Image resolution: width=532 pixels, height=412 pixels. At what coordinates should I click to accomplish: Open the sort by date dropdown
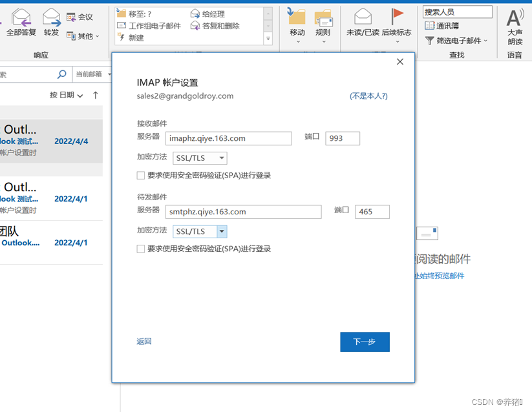coord(67,95)
